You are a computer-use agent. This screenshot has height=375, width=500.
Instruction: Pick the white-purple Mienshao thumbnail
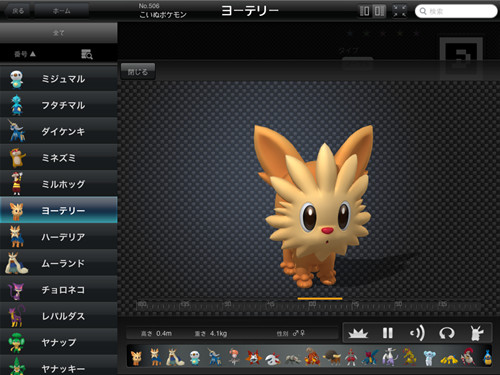[390, 357]
